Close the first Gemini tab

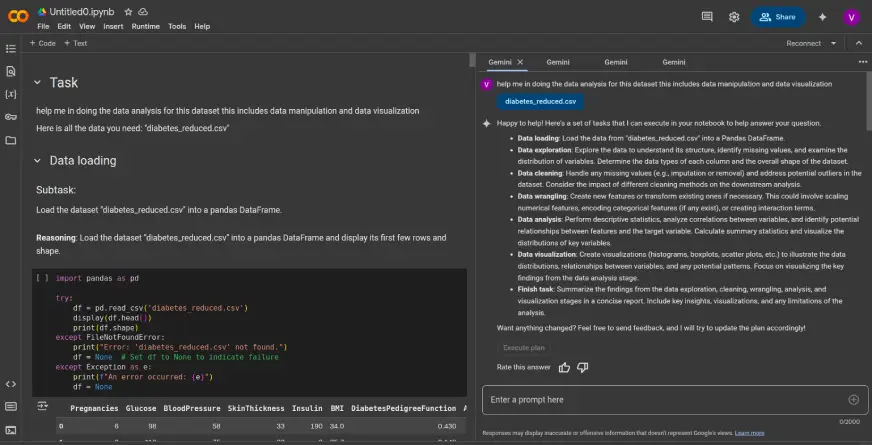pos(520,62)
